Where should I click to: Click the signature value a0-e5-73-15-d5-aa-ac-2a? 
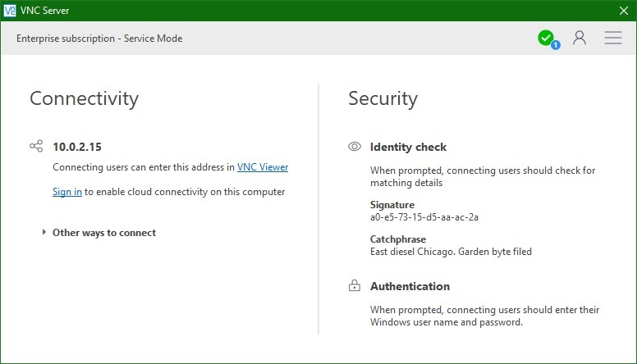(424, 217)
